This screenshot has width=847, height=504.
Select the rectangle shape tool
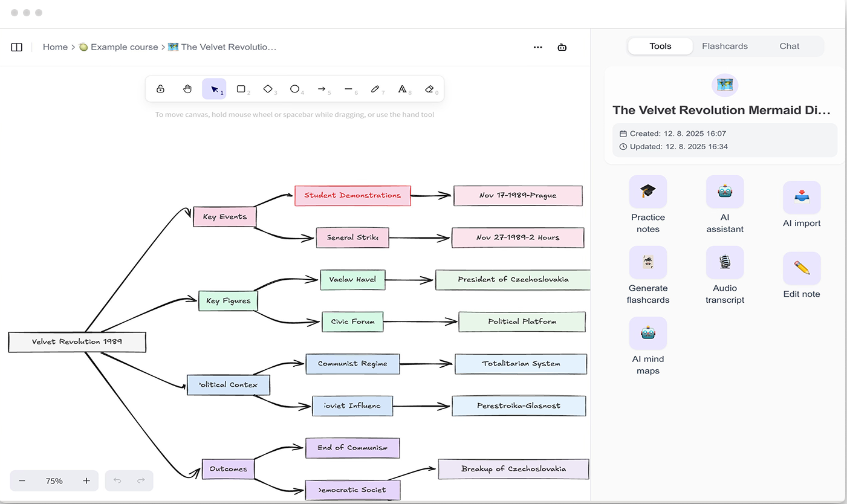[x=241, y=89]
